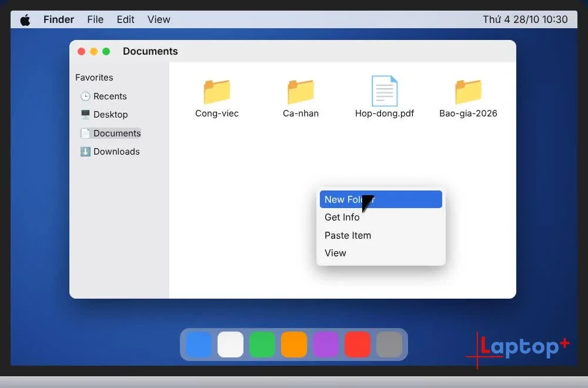Image resolution: width=588 pixels, height=388 pixels.
Task: Launch the blue app in the Dock
Action: 199,344
